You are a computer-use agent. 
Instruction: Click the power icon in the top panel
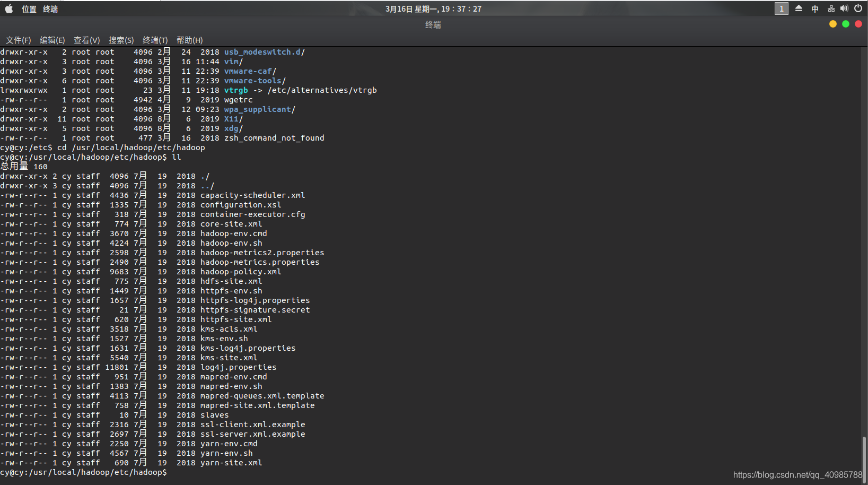pos(858,8)
